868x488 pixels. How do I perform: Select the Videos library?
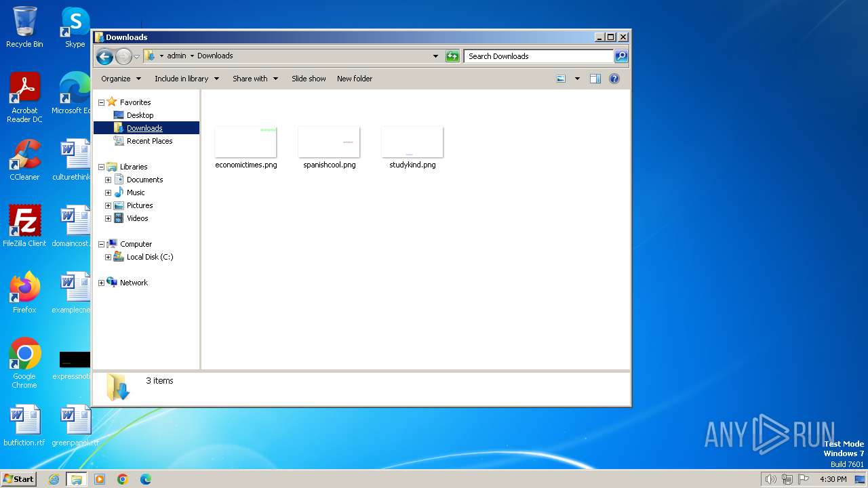[x=137, y=218]
